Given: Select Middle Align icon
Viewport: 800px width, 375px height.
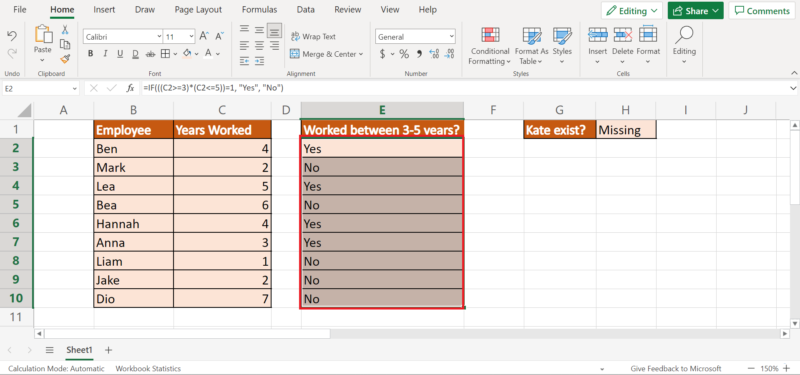Looking at the screenshot, I should click(259, 30).
